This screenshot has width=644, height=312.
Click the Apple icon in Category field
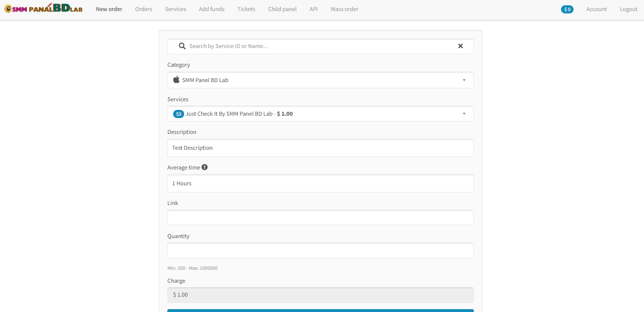click(176, 80)
